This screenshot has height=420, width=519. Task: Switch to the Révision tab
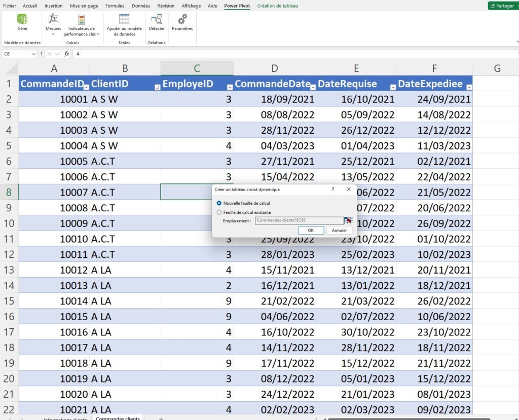tap(166, 6)
